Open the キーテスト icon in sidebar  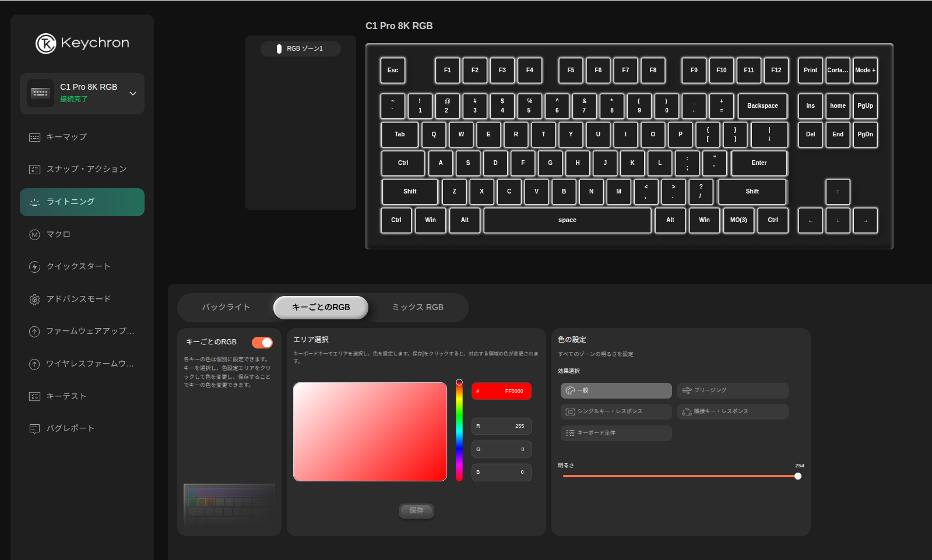pyautogui.click(x=34, y=396)
